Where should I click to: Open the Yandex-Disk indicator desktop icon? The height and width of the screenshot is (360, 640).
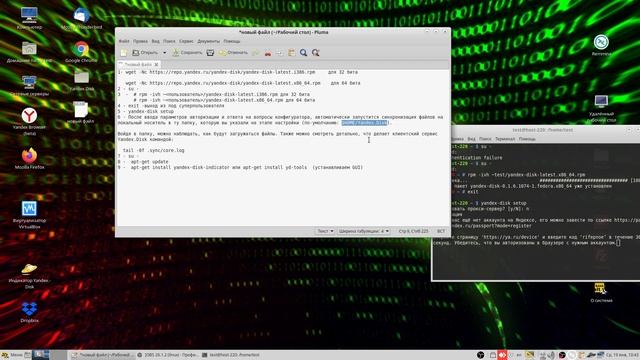coord(29,276)
